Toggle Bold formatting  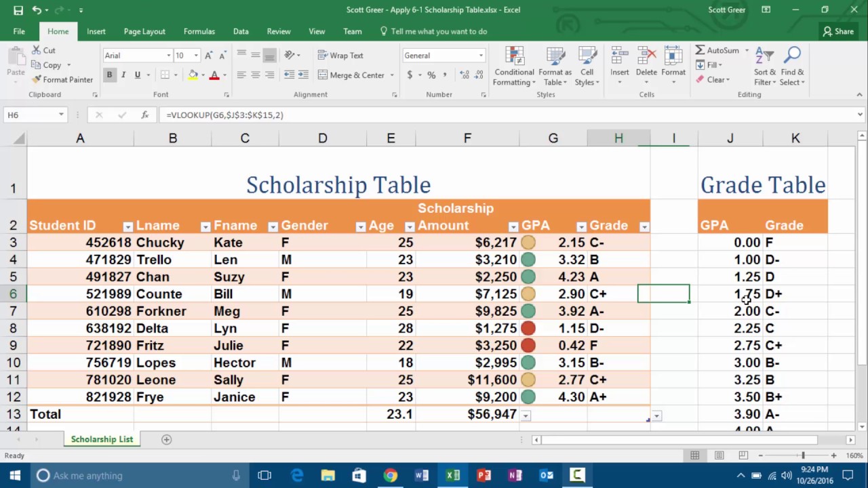109,75
